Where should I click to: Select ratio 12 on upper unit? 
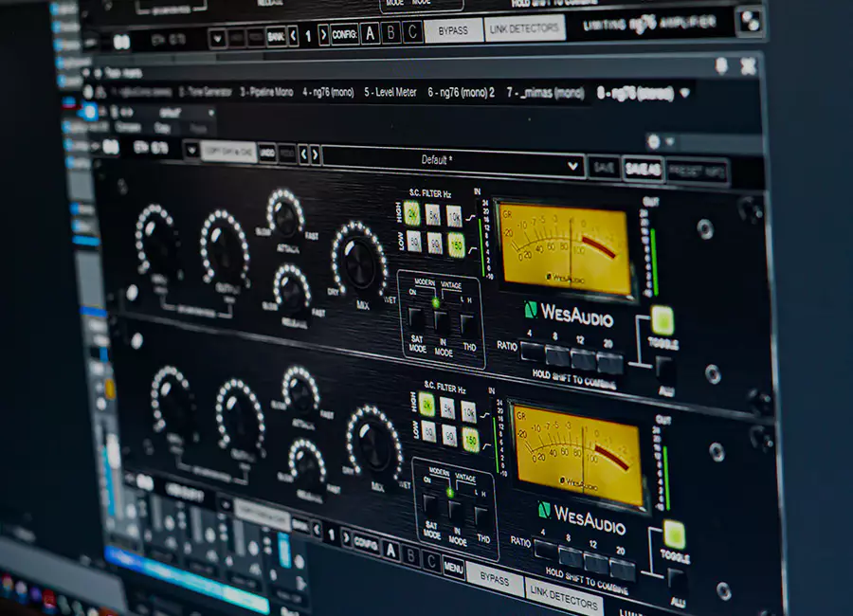tap(583, 360)
